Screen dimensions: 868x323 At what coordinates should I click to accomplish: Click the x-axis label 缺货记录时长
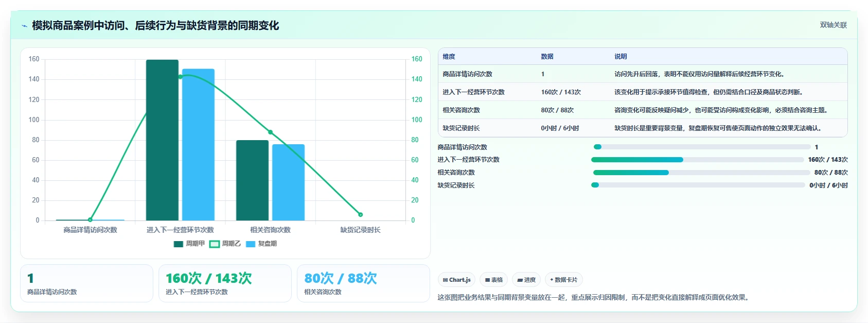pyautogui.click(x=361, y=230)
